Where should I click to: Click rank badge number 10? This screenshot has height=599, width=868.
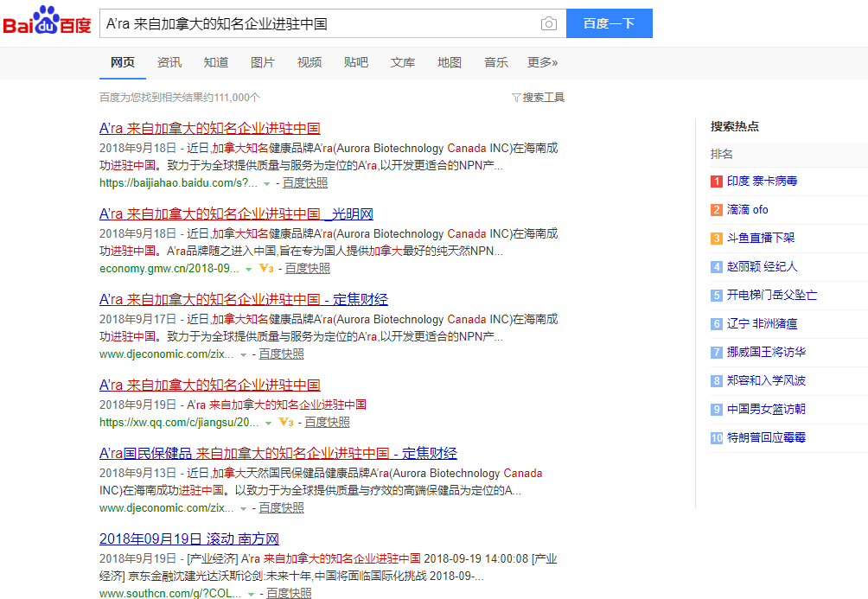coord(717,438)
